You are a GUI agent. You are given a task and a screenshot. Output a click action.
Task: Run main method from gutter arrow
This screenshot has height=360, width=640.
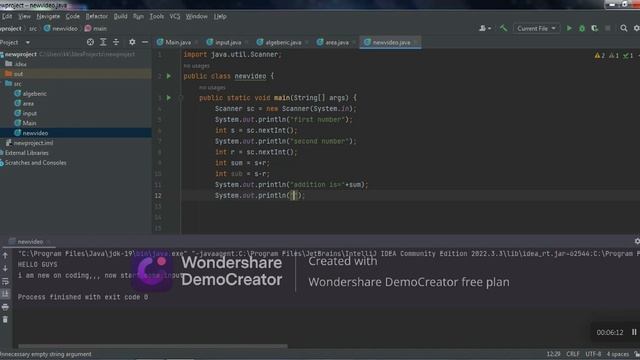point(169,98)
